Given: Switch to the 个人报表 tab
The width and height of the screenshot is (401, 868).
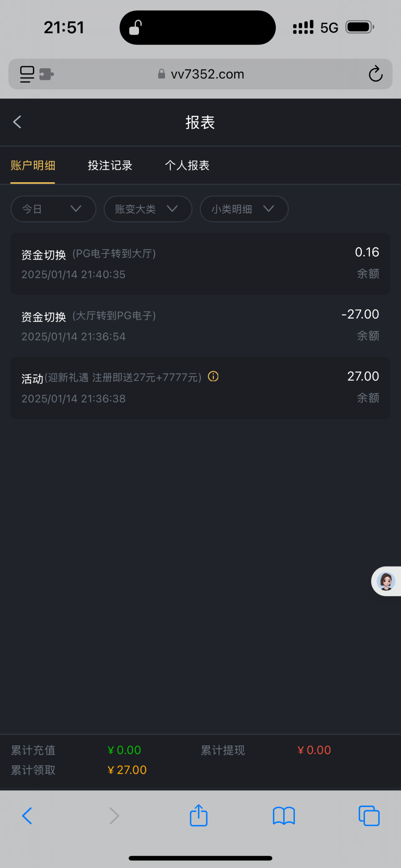Looking at the screenshot, I should tap(187, 165).
